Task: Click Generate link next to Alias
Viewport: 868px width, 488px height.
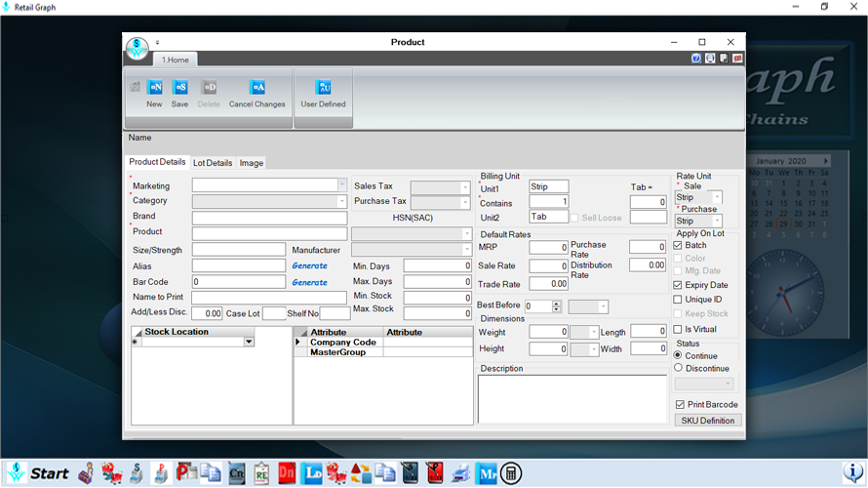Action: [x=309, y=265]
